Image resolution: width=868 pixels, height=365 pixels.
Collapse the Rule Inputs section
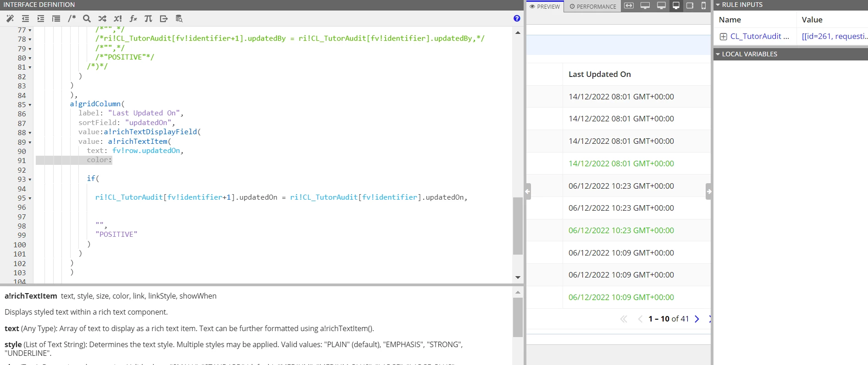718,5
